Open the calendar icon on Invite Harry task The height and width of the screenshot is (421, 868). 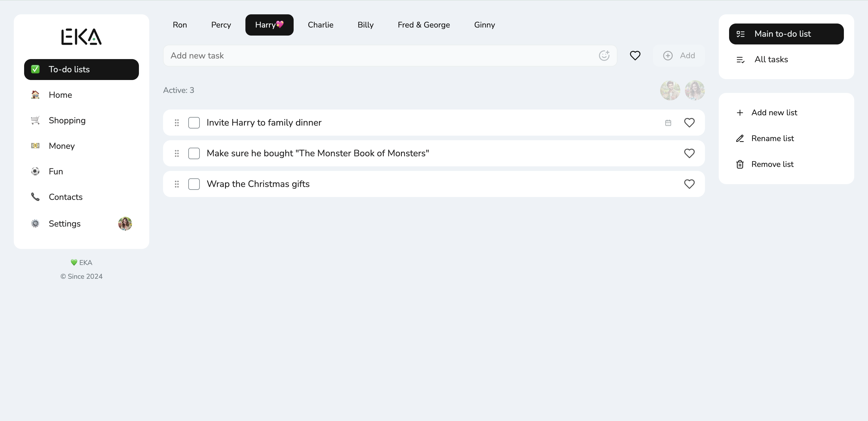point(668,123)
